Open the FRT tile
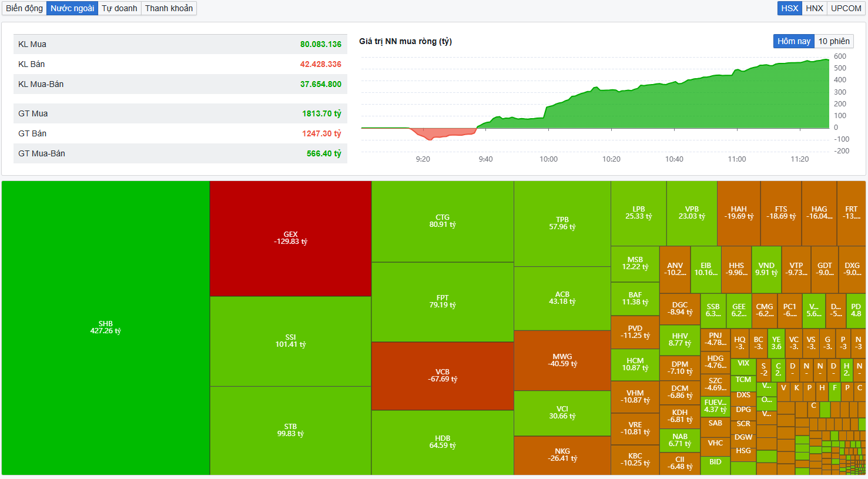 tap(852, 213)
